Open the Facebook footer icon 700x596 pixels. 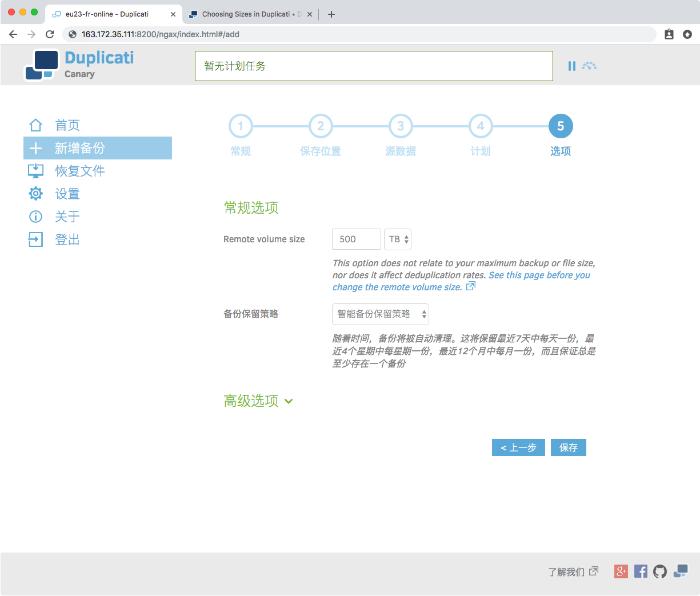click(641, 571)
